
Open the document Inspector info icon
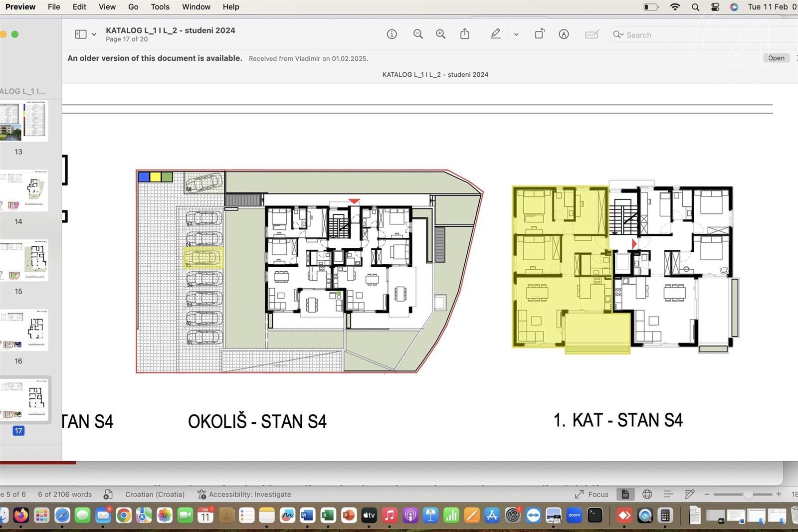(x=392, y=34)
